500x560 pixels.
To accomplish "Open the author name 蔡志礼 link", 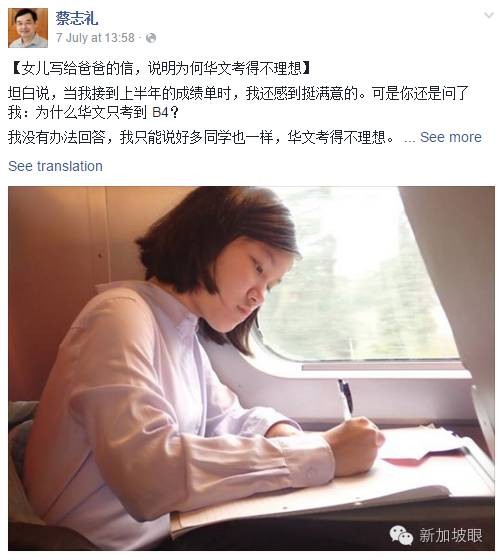I will pyautogui.click(x=77, y=18).
